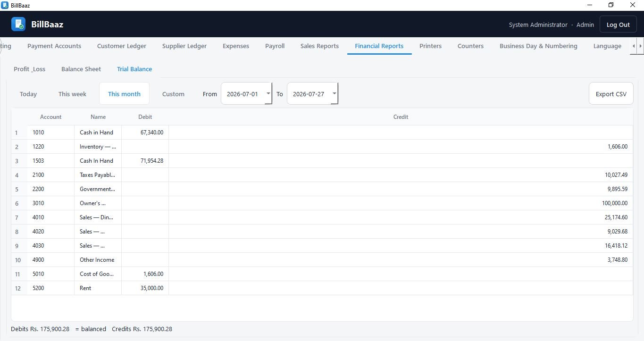Screen dimensions: 644x341
Task: Select account cell 4010
Action: coord(50,217)
